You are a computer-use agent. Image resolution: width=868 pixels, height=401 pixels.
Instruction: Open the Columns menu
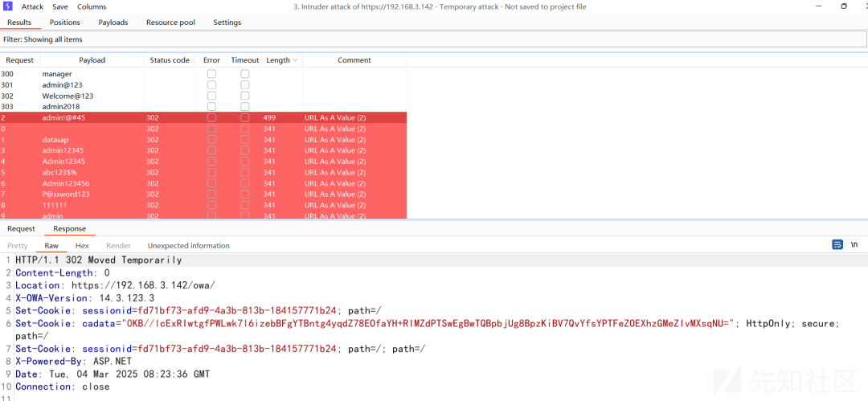point(92,6)
